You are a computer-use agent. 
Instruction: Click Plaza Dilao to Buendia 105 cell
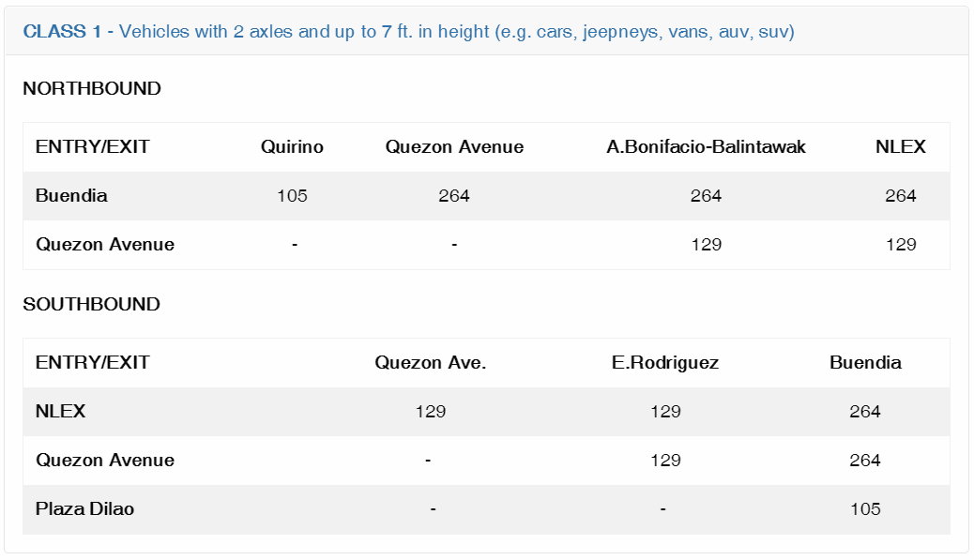pyautogui.click(x=865, y=508)
